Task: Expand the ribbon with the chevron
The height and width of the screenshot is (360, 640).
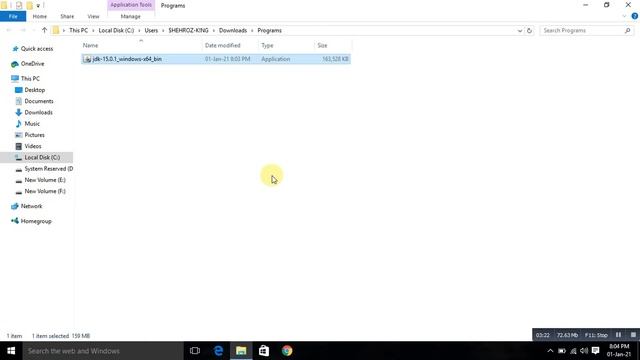Action: tap(624, 16)
